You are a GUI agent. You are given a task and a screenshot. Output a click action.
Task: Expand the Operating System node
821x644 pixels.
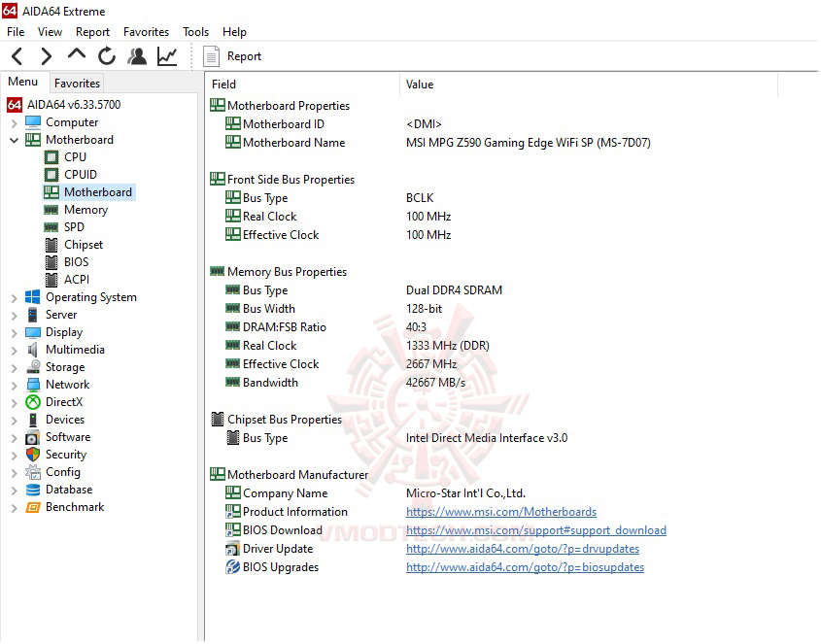tap(15, 298)
